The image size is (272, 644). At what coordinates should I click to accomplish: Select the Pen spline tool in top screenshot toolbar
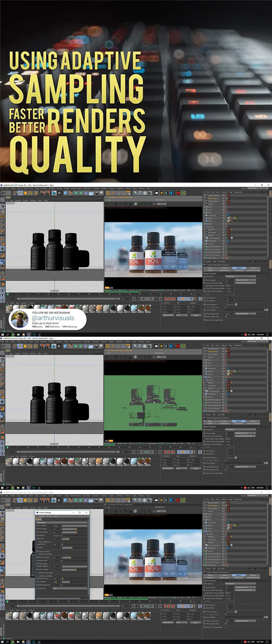pos(71,193)
